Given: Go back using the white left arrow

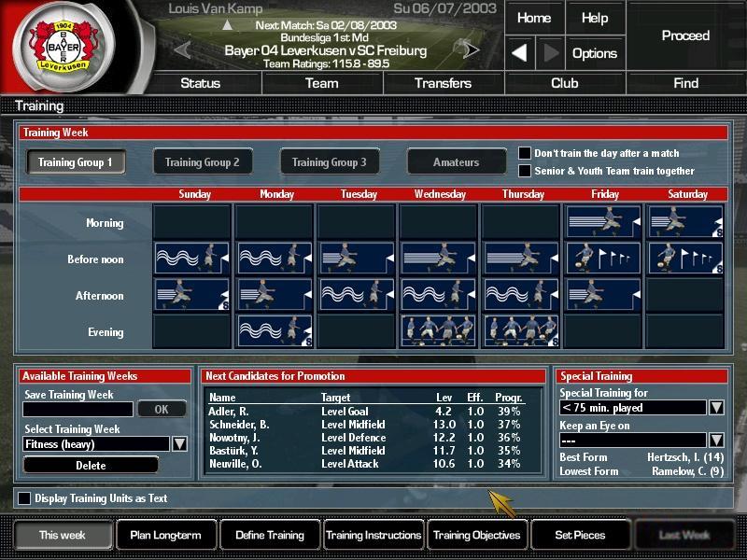Looking at the screenshot, I should 520,53.
